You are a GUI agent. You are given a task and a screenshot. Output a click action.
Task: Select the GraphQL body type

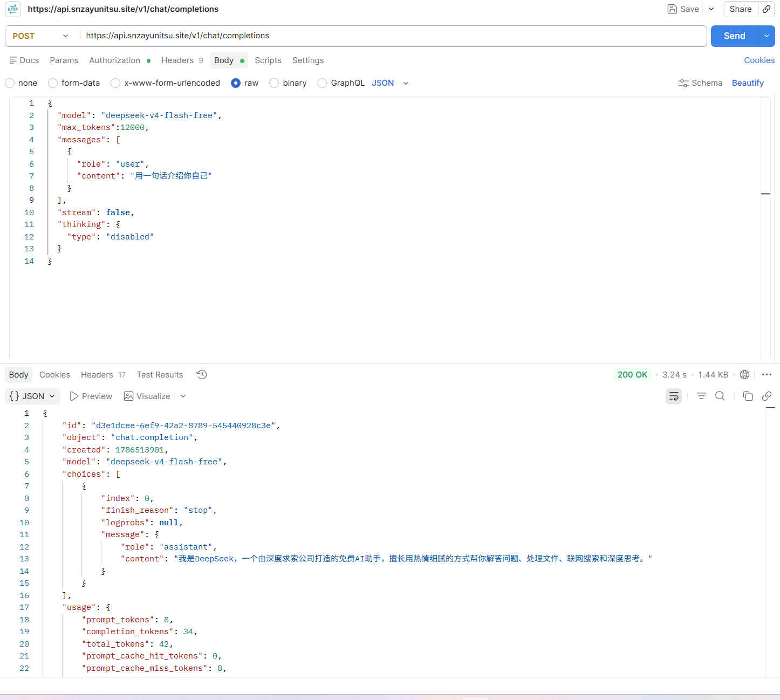[x=323, y=83]
